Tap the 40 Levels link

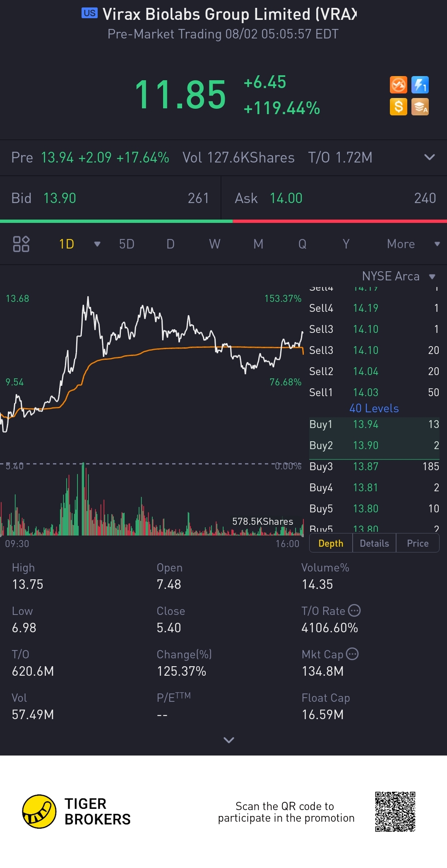[x=374, y=408]
